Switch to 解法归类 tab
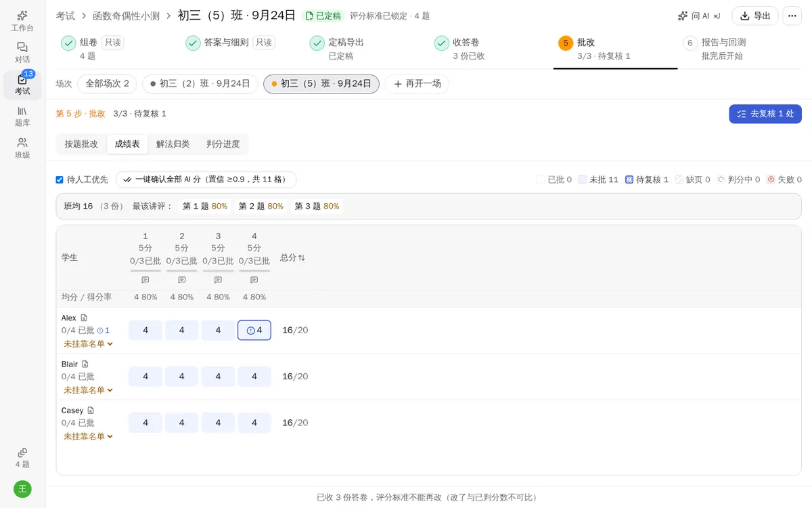812x508 pixels. (173, 144)
